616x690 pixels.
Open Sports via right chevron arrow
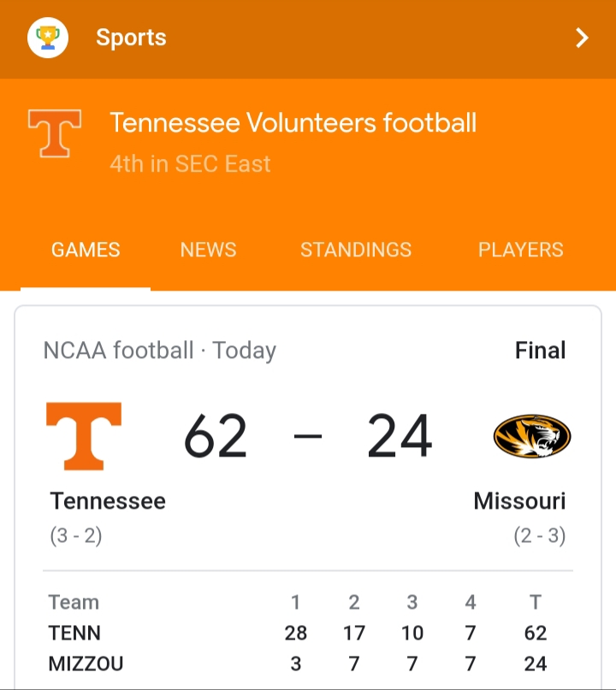click(582, 38)
